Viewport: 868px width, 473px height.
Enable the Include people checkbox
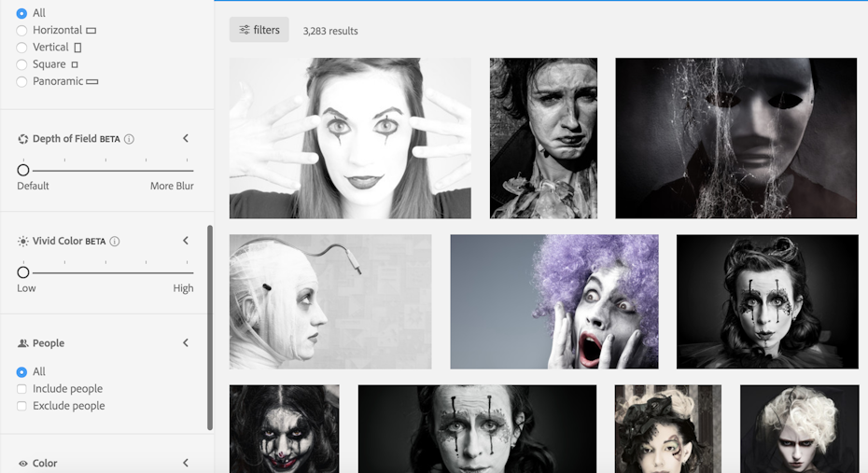point(21,389)
